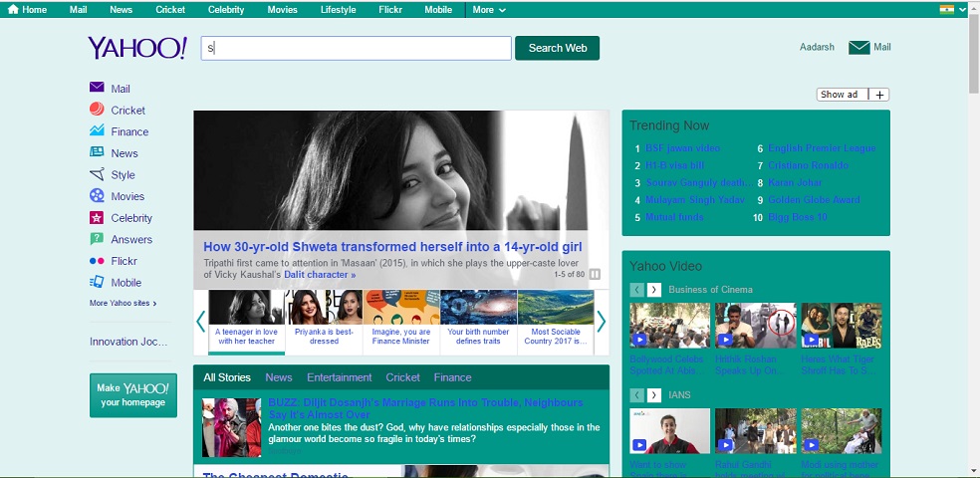The image size is (980, 478).
Task: Click the News newspaper icon in sidebar
Action: tap(97, 151)
